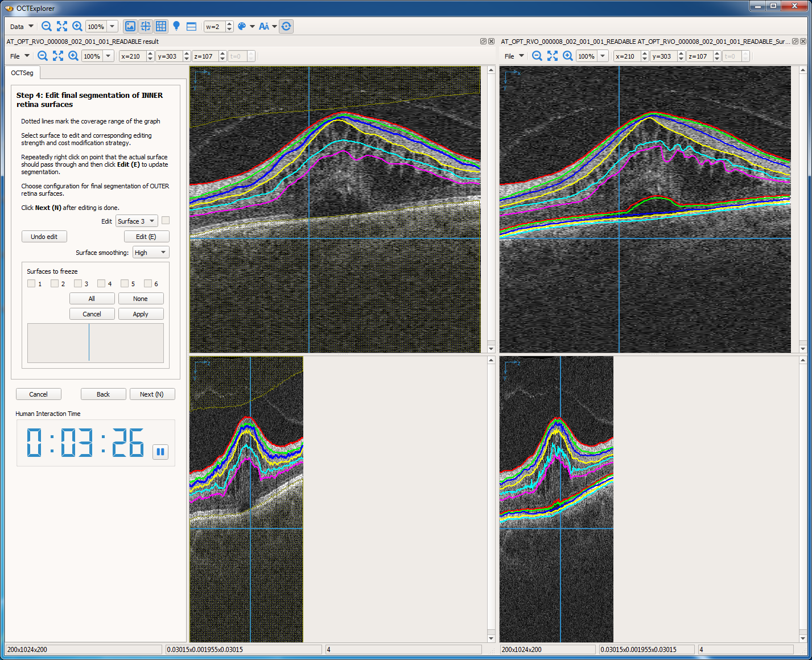Pause the Human Interaction Time timer

click(160, 452)
